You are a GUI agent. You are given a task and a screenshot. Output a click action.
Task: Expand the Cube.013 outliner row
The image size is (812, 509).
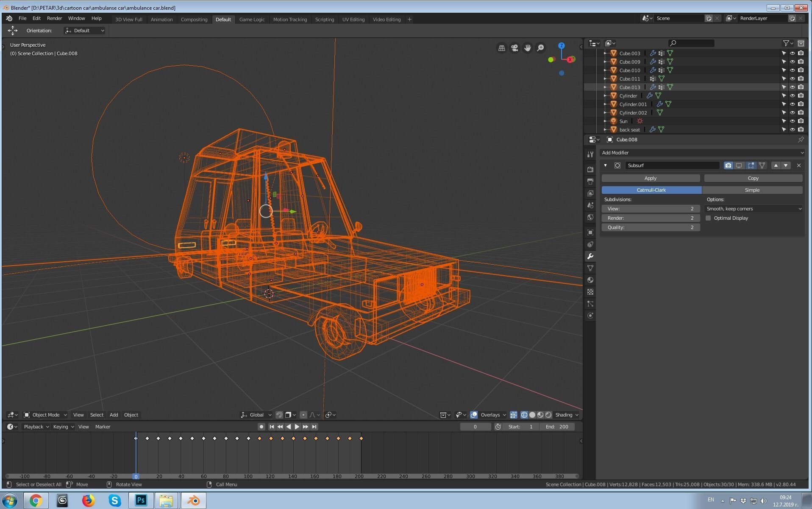[x=605, y=87]
